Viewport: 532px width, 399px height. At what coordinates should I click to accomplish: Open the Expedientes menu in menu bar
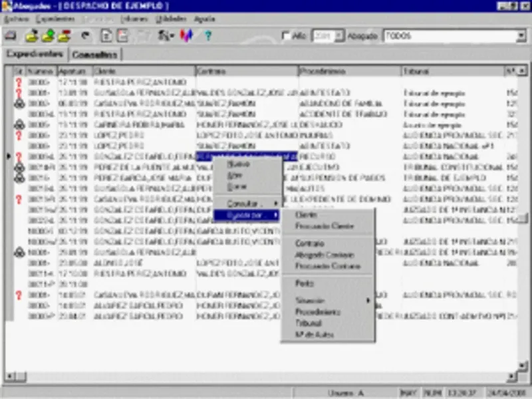[55, 19]
